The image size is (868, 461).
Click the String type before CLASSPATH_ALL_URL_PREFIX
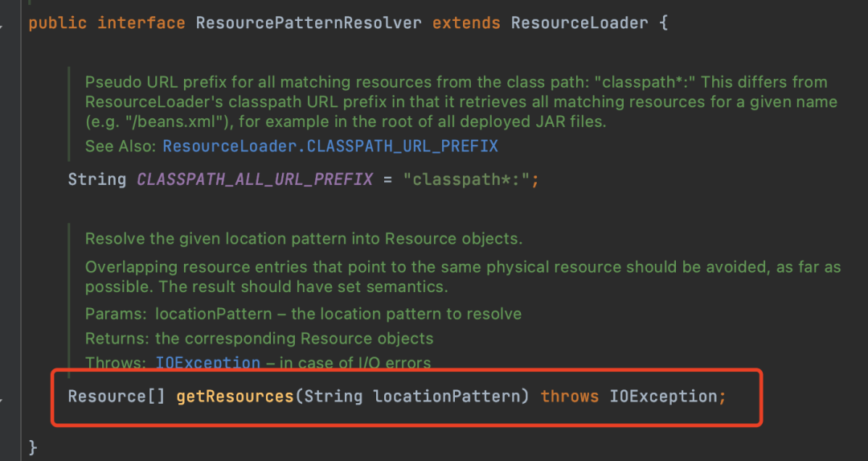click(x=97, y=179)
